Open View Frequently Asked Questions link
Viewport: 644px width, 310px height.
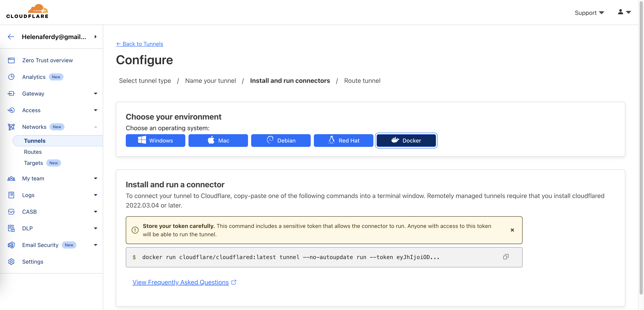coord(181,282)
